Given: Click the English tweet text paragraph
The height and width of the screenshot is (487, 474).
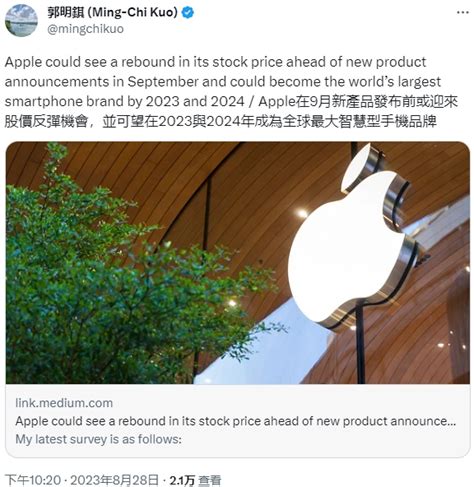Looking at the screenshot, I should click(x=223, y=82).
